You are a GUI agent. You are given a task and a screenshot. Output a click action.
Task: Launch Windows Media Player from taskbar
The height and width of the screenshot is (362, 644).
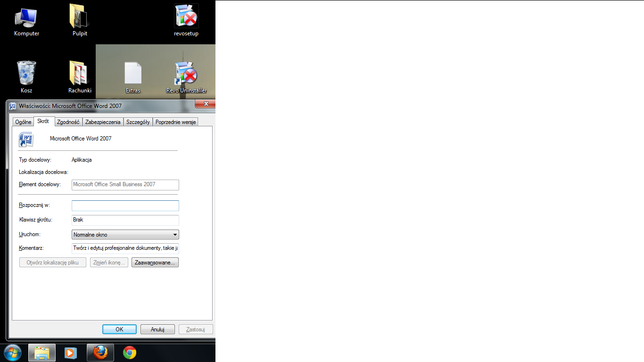[x=70, y=353]
